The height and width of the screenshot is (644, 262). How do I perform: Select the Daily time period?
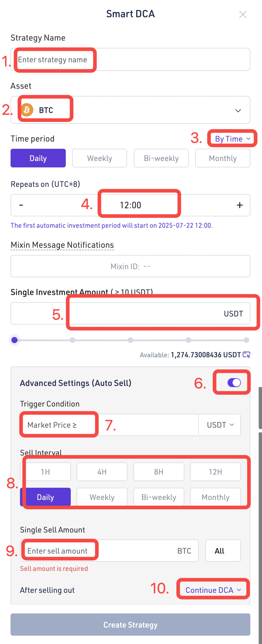tap(38, 158)
